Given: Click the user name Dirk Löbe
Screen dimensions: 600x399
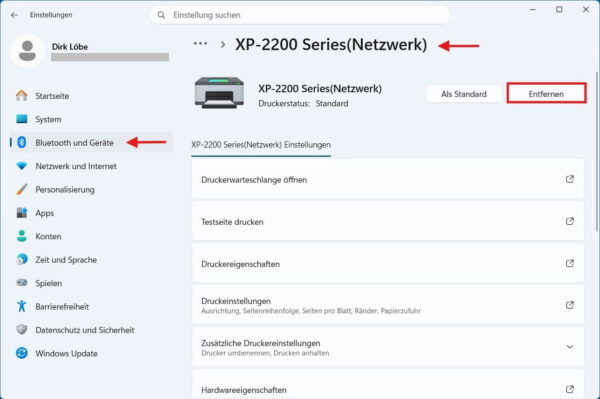Looking at the screenshot, I should click(x=70, y=47).
